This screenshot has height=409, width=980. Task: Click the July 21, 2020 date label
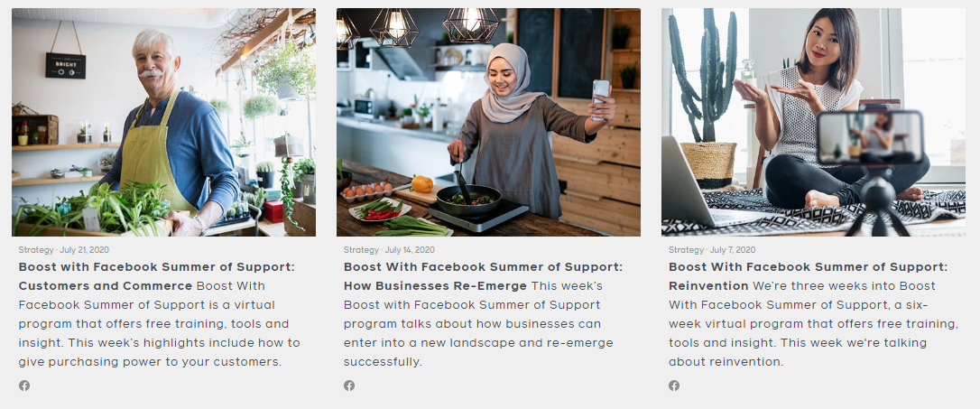point(85,249)
